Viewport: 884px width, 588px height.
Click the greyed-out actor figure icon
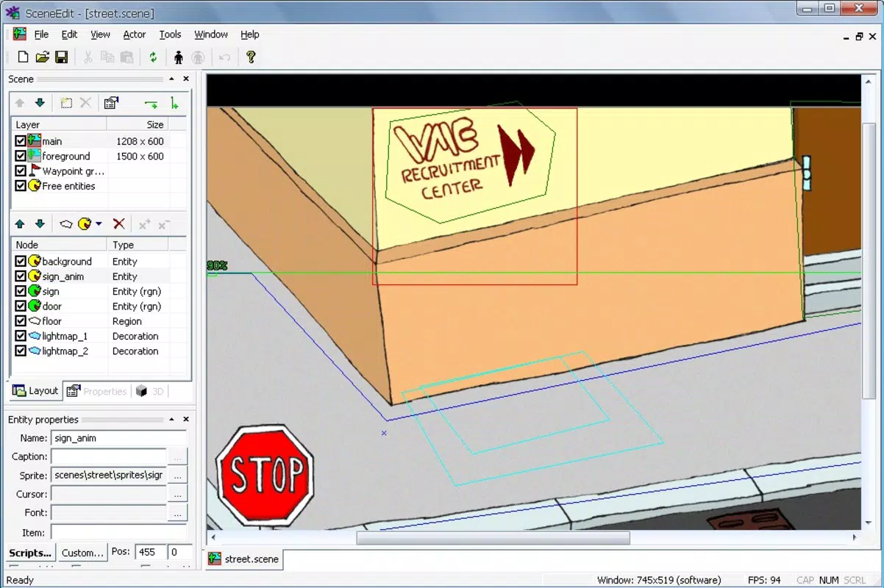[198, 57]
